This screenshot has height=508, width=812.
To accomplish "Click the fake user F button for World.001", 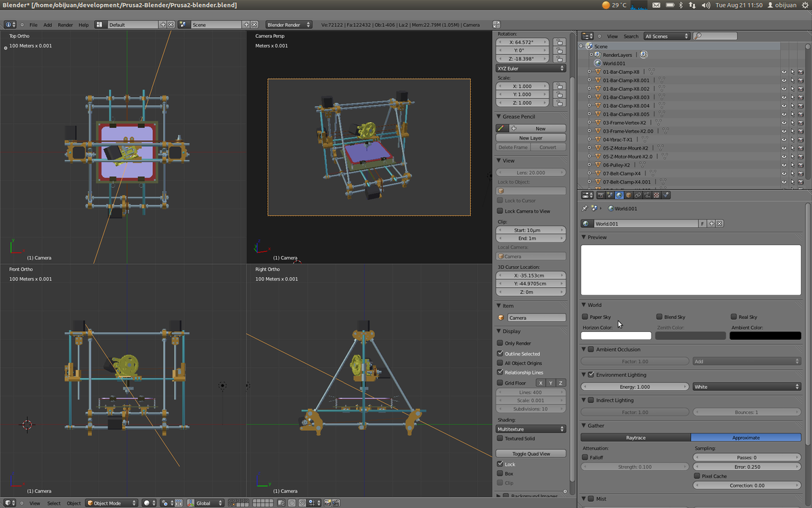I will tap(702, 224).
